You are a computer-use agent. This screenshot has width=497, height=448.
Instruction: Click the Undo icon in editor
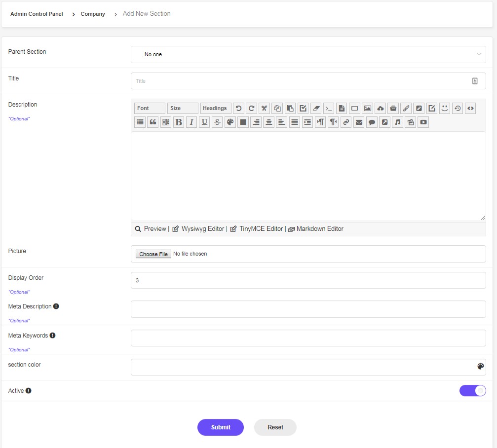point(238,109)
